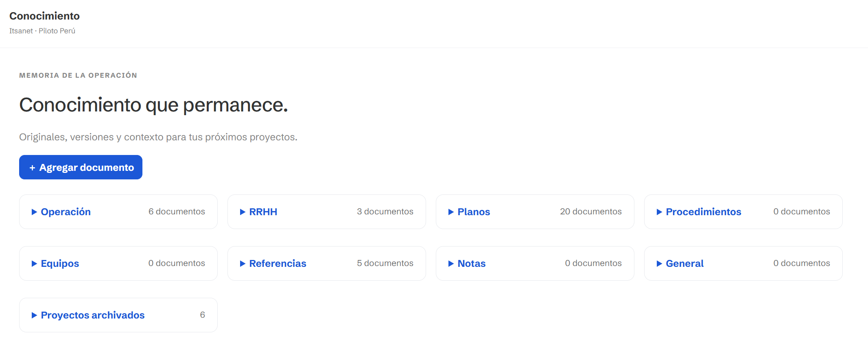Click the '20 documentos' count in Planos
The width and height of the screenshot is (868, 360).
point(591,212)
